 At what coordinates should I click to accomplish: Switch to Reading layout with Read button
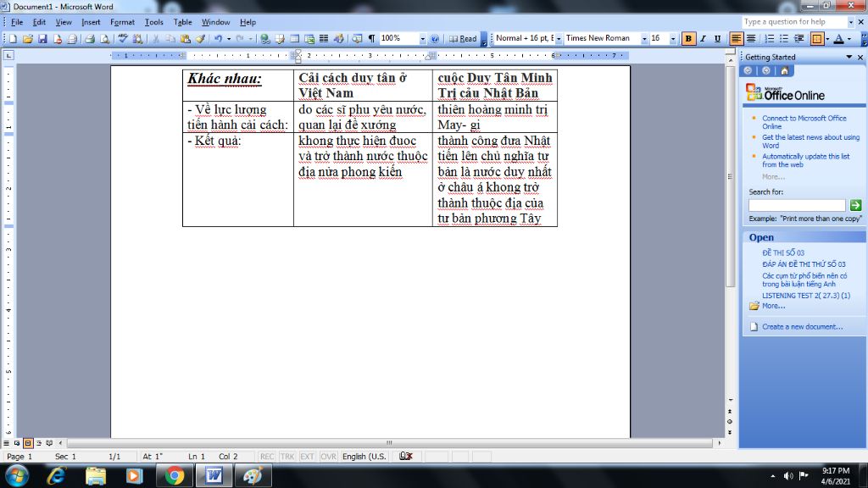[463, 39]
